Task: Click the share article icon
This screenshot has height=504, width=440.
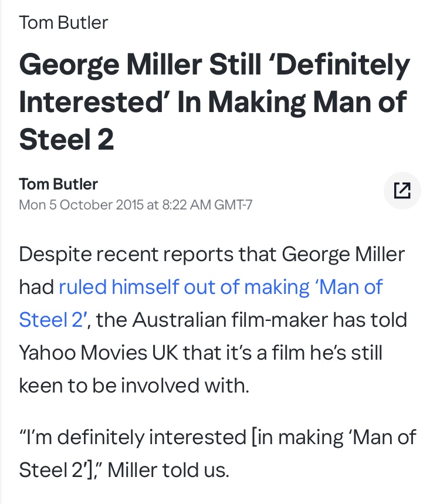Action: pyautogui.click(x=402, y=191)
